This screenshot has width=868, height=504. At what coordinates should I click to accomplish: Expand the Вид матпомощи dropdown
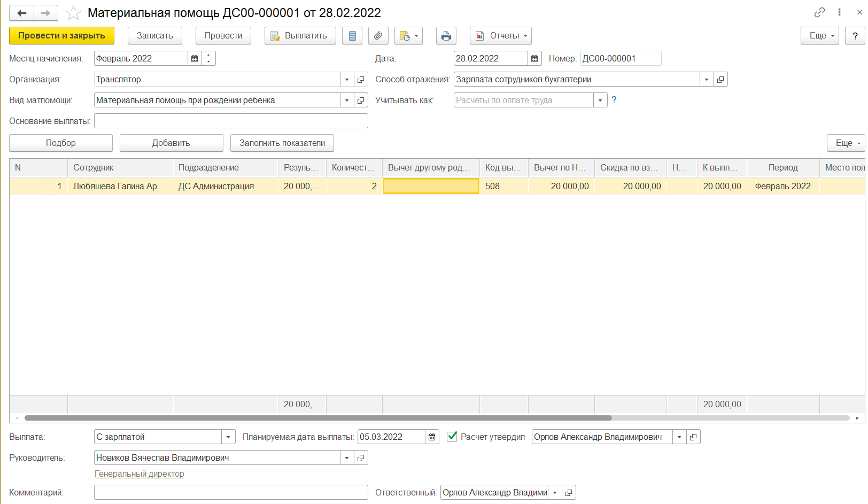tap(347, 100)
